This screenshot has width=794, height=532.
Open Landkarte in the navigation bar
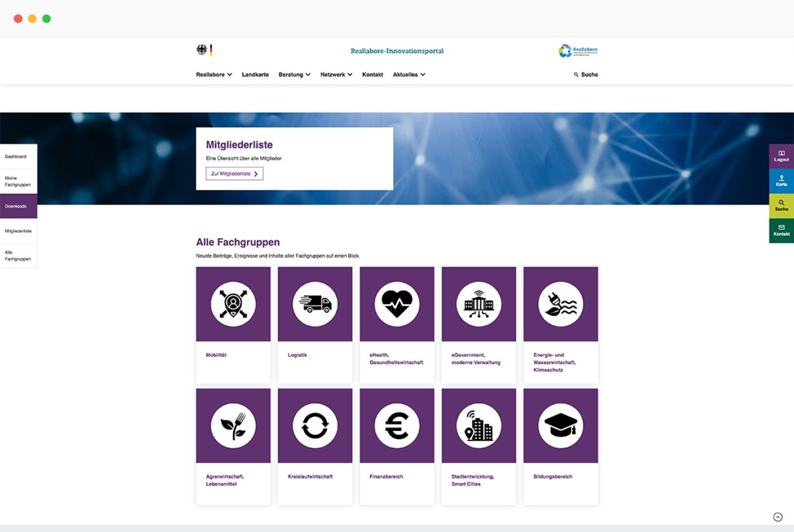(x=255, y=75)
